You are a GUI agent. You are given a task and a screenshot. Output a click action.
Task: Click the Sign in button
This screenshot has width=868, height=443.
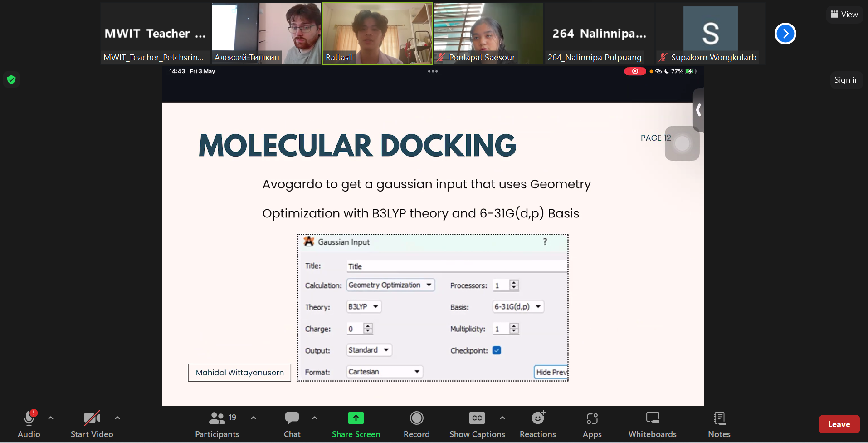[x=846, y=80]
